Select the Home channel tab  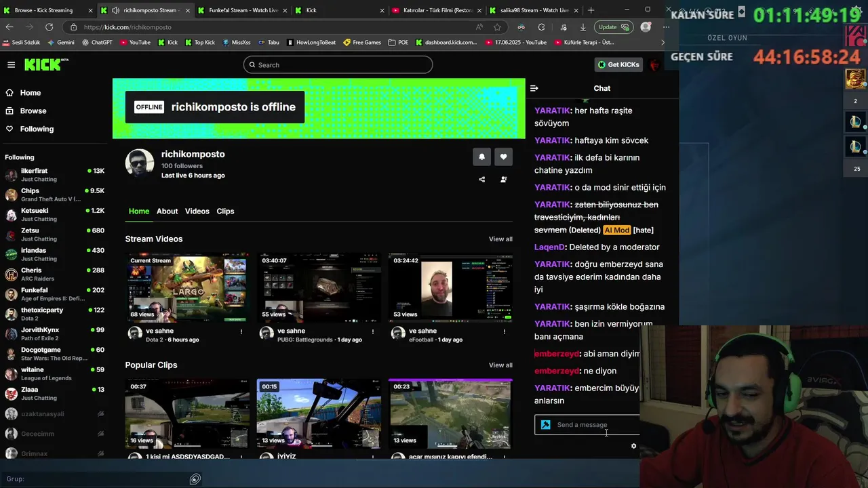(x=139, y=211)
